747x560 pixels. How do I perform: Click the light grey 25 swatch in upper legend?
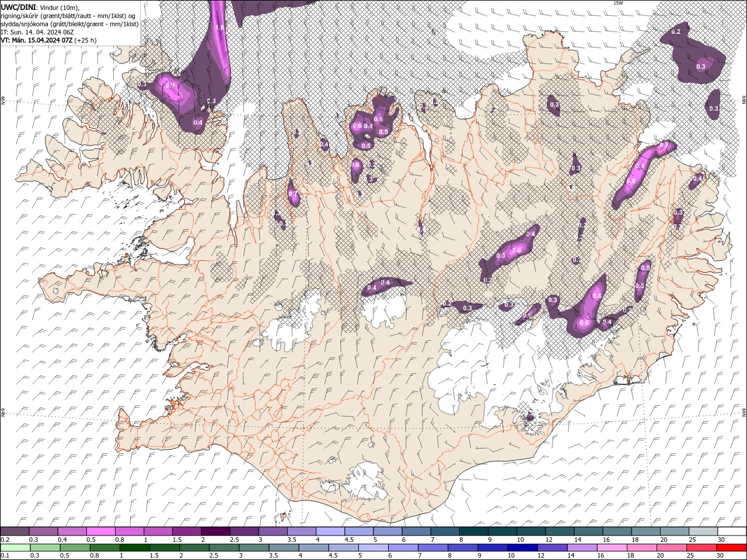[x=703, y=531]
